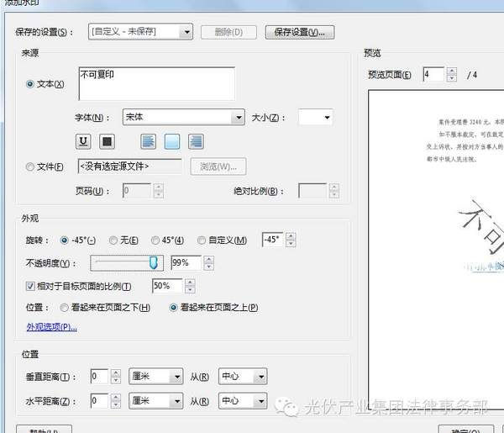504x433 pixels.
Task: Open 水平距离 unit 厘米 dropdown
Action: [x=156, y=401]
